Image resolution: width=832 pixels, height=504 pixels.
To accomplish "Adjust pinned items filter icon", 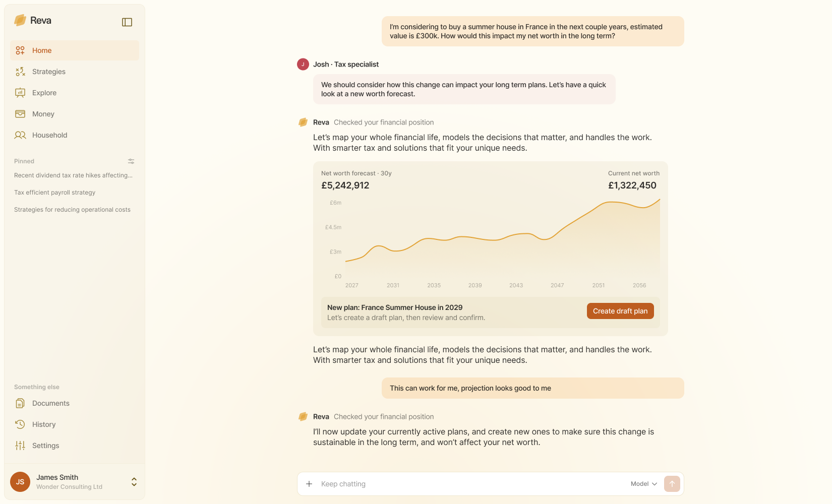I will pyautogui.click(x=131, y=161).
